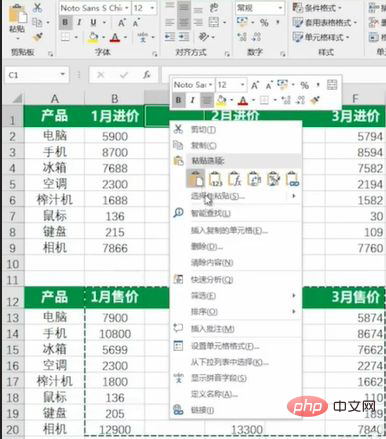The image size is (386, 439).
Task: Click the ribbon Paste clipboard icon
Action: tap(17, 15)
